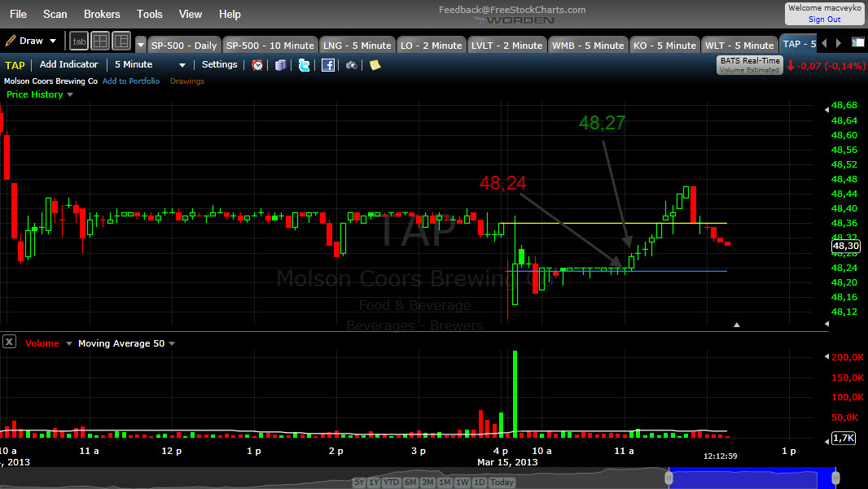Select the 1Y time range
The width and height of the screenshot is (868, 489).
pyautogui.click(x=374, y=482)
